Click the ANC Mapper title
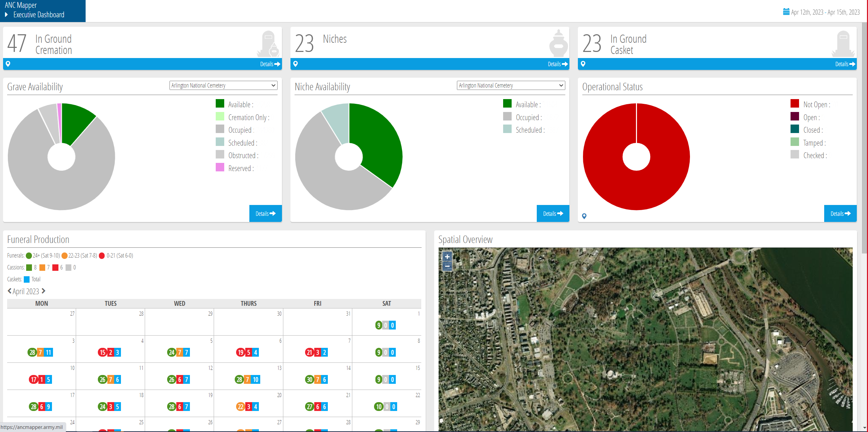The image size is (868, 432). (x=21, y=5)
